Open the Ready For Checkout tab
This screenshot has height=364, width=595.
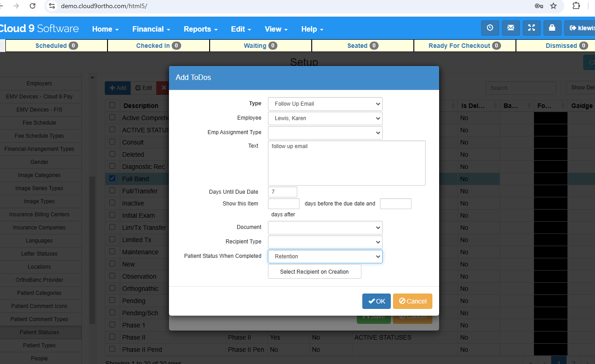coord(465,46)
